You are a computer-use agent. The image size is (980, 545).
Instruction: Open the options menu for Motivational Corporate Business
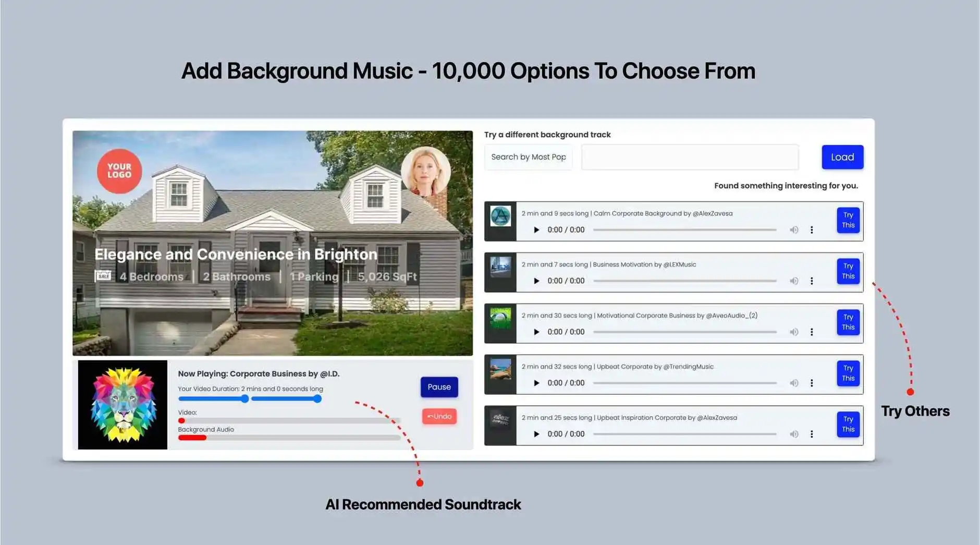click(812, 332)
